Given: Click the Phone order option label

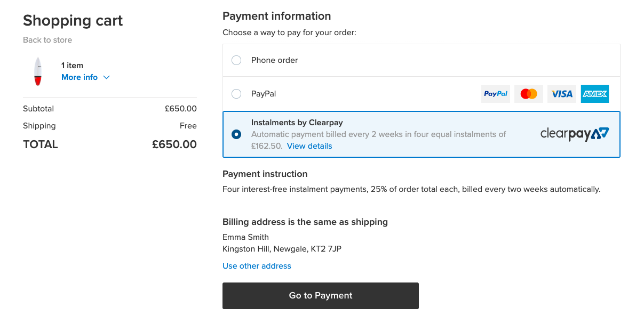Looking at the screenshot, I should tap(275, 60).
